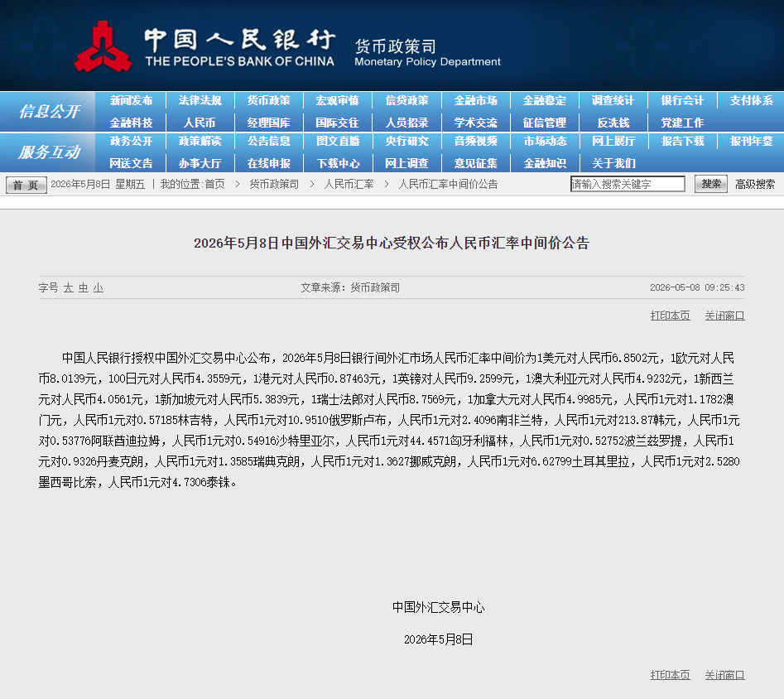Select 货币政策 in navigation bar
The width and height of the screenshot is (784, 699).
269,100
